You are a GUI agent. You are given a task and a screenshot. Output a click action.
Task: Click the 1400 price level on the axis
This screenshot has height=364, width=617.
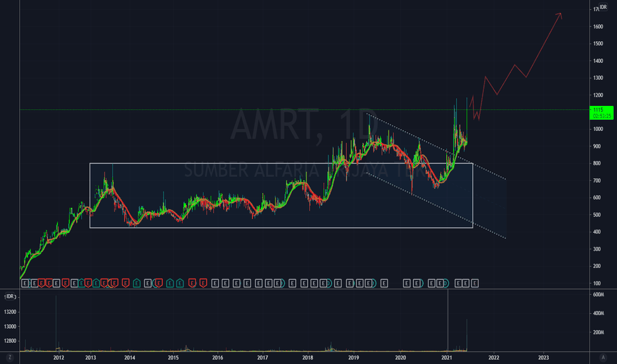(x=598, y=61)
